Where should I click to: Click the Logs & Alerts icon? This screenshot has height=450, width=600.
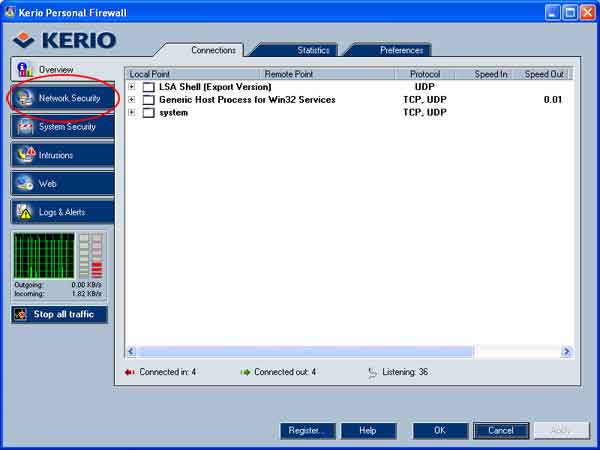tap(24, 212)
